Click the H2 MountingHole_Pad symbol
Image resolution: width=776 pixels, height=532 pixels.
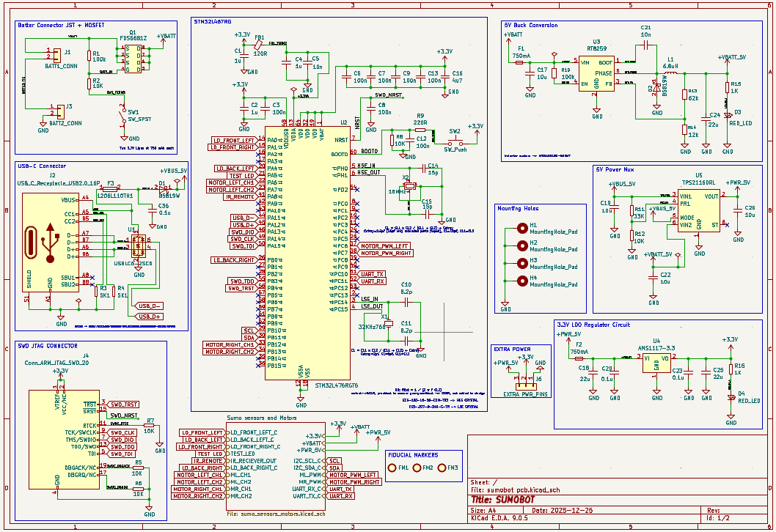pyautogui.click(x=522, y=245)
